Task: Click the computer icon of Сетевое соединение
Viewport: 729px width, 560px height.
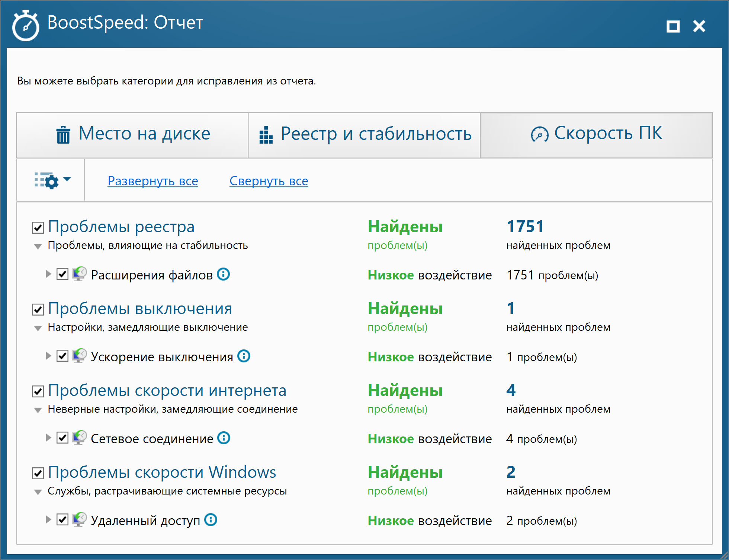Action: (x=79, y=438)
